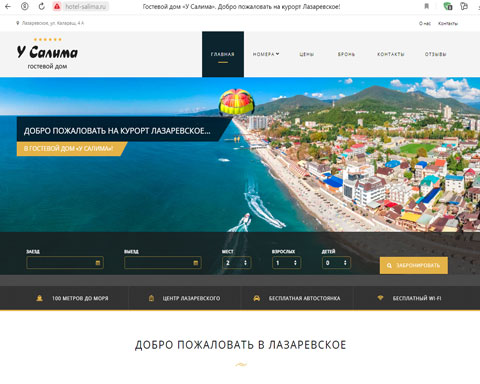Click the red security warning icon
480x384 pixels.
tap(57, 6)
